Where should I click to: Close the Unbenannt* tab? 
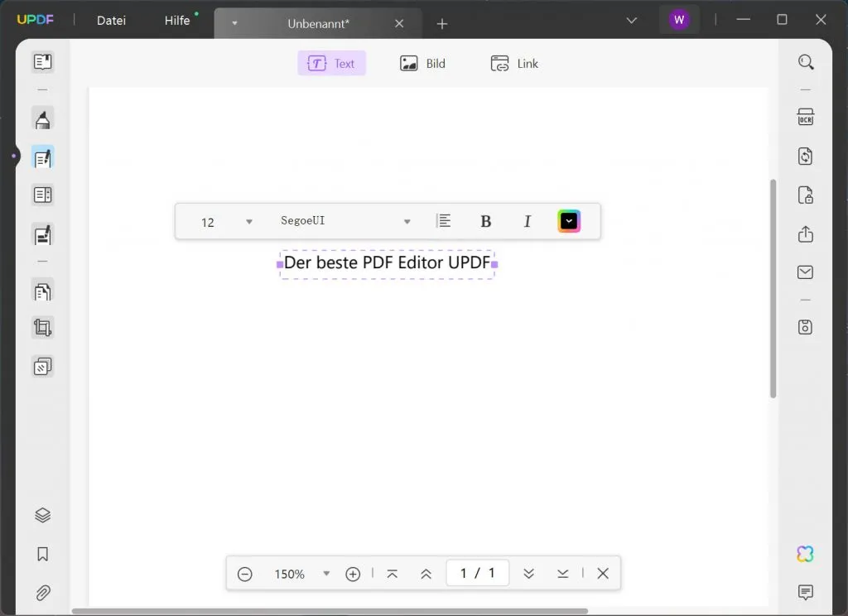tap(399, 24)
